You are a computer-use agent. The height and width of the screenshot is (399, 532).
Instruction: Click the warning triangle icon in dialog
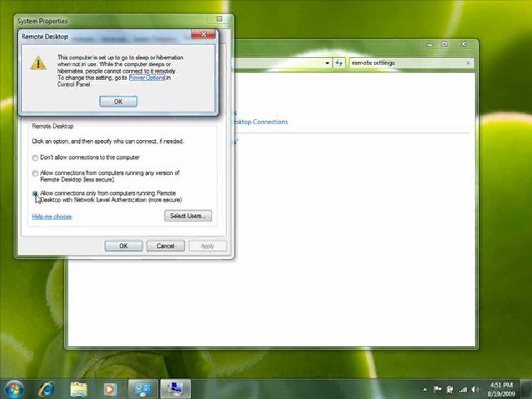click(38, 63)
